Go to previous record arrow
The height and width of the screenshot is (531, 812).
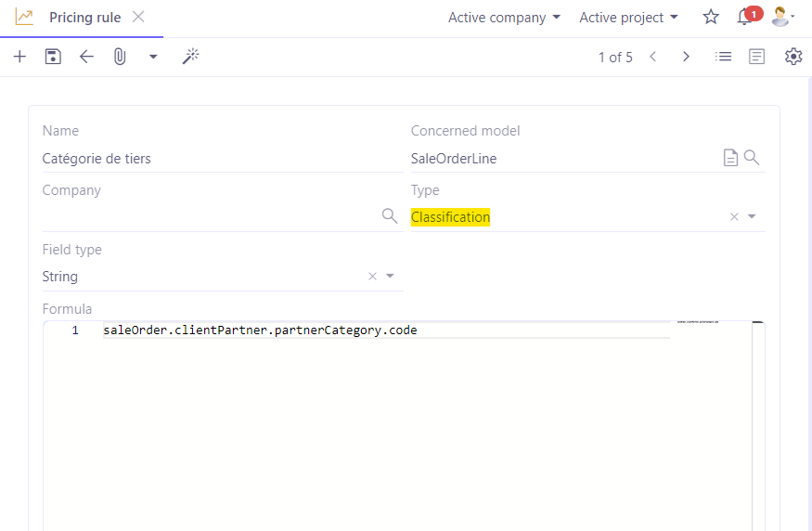click(653, 57)
